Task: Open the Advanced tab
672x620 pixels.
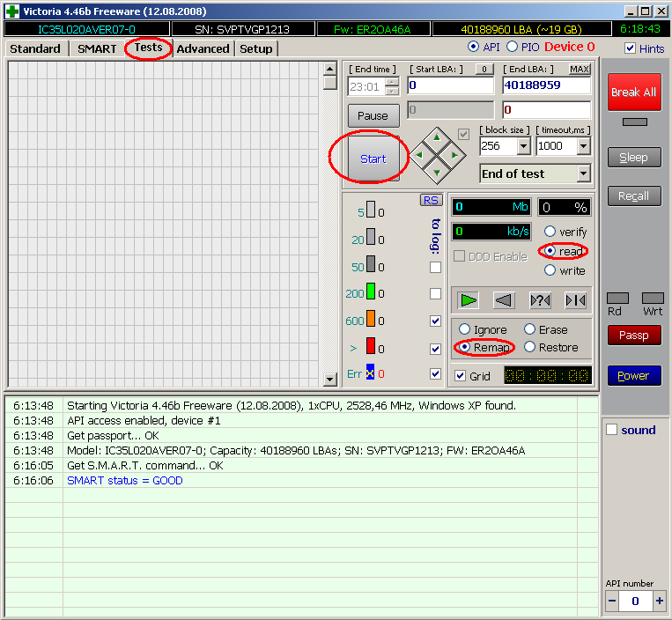Action: tap(203, 48)
